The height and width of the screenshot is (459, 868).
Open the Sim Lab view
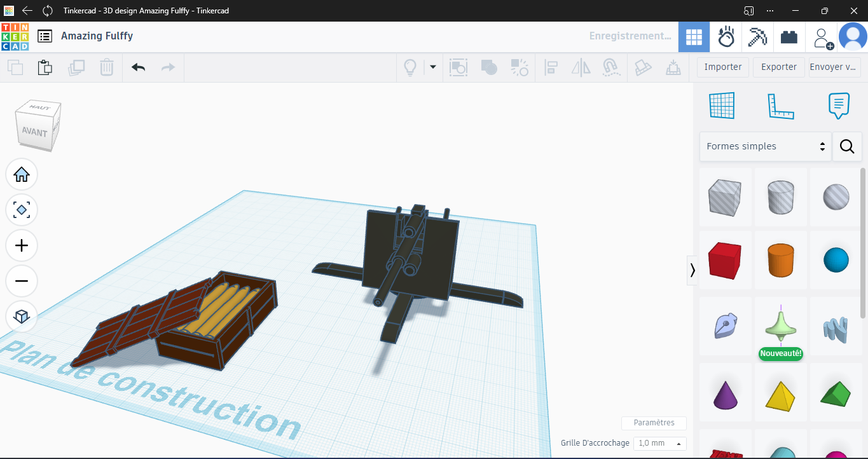click(726, 37)
